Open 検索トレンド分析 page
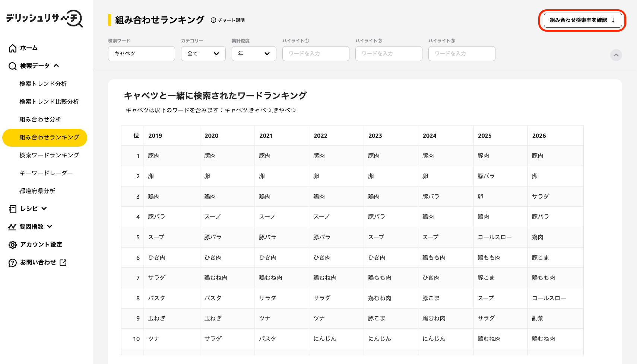This screenshot has width=637, height=364. tap(43, 84)
